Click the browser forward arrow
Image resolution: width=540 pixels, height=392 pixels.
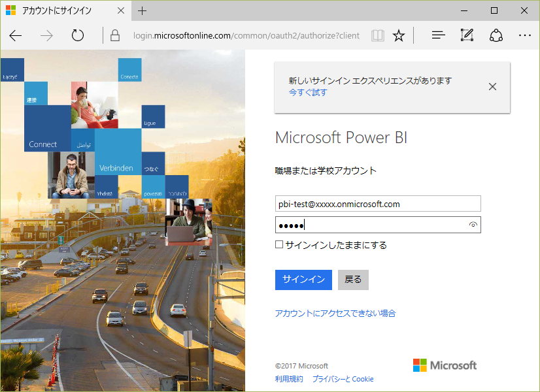(x=46, y=35)
